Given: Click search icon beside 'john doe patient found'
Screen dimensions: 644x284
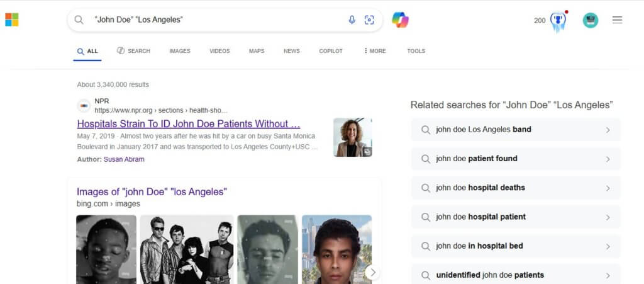Looking at the screenshot, I should 426,159.
